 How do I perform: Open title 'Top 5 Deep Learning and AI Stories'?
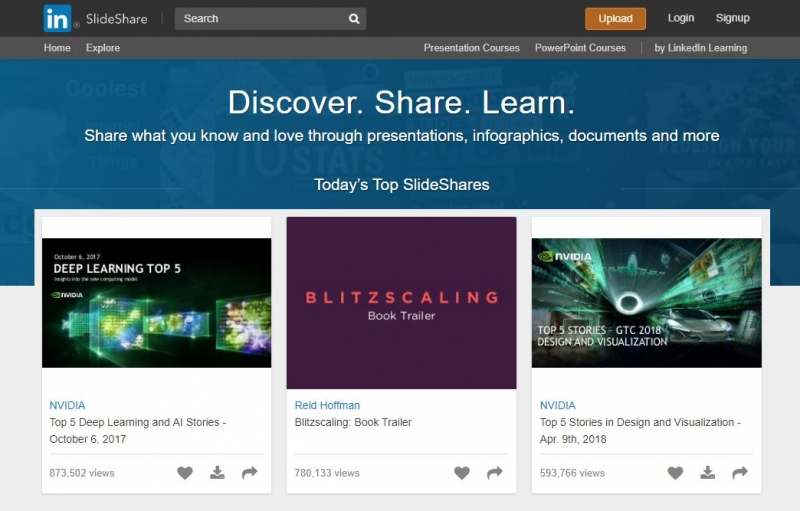[x=138, y=430]
